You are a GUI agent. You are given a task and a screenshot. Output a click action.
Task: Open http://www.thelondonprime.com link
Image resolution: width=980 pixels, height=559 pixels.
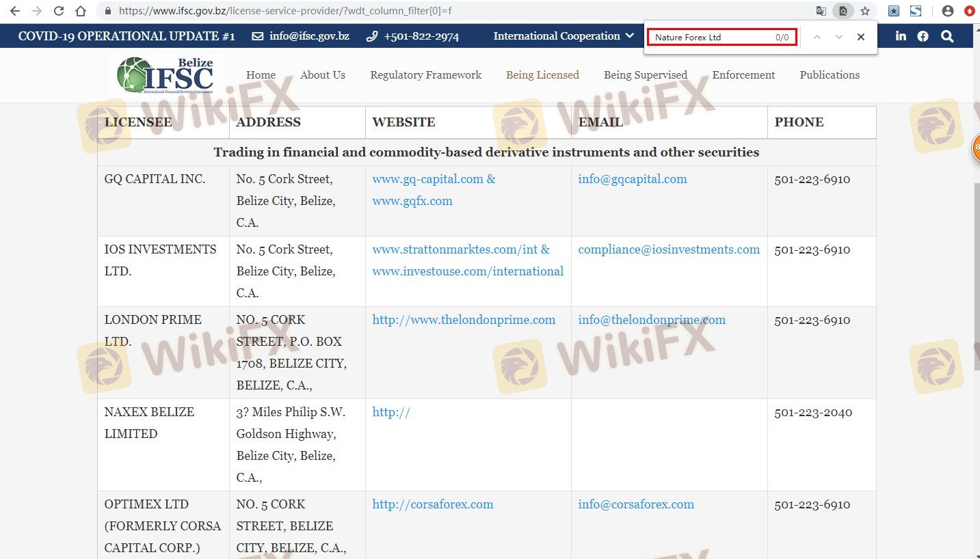coord(464,320)
